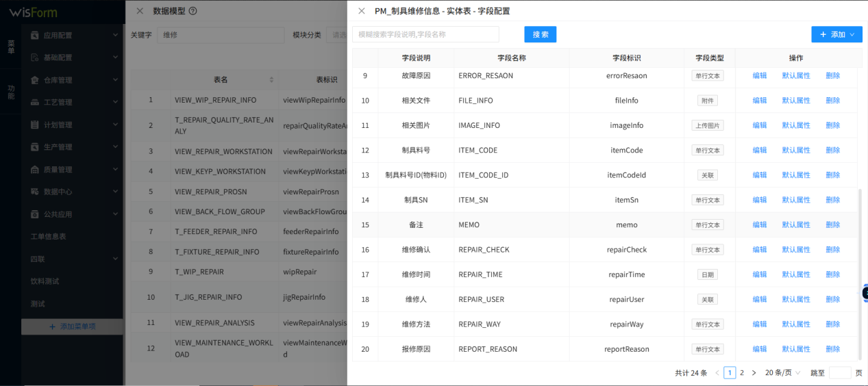
Task: Open the 基础配置 sidebar icon
Action: [x=35, y=57]
